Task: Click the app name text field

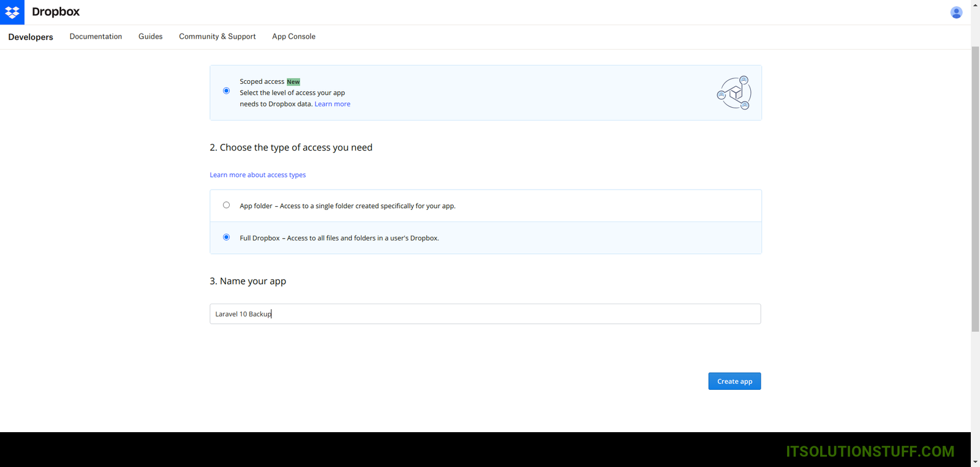Action: (484, 314)
